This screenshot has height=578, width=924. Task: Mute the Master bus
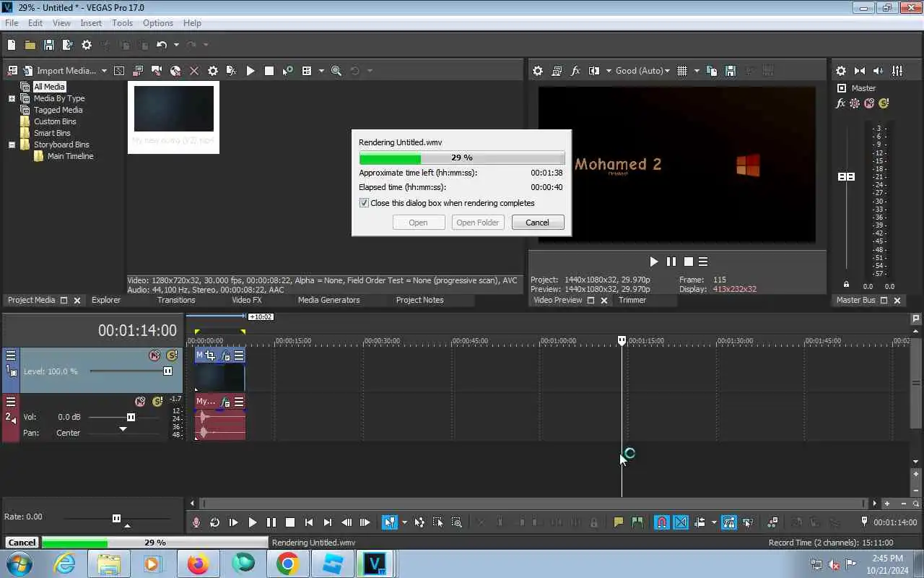click(869, 103)
